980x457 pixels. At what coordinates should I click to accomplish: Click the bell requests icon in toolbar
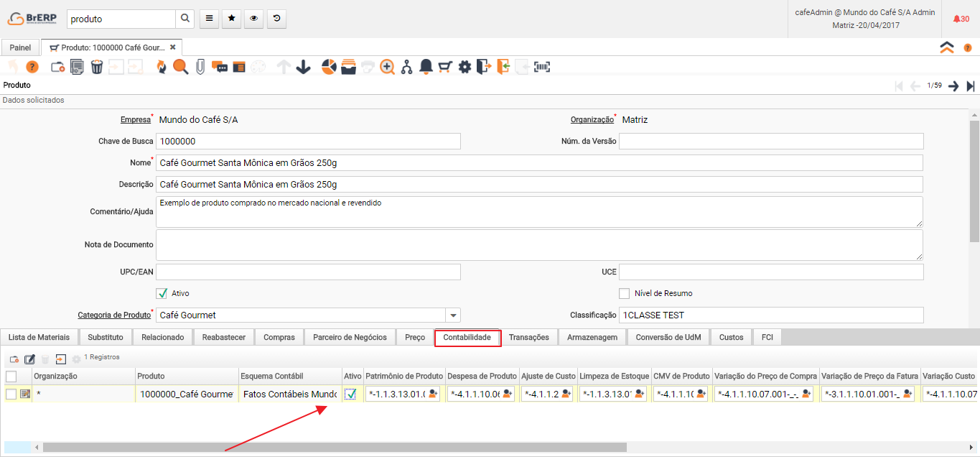426,67
